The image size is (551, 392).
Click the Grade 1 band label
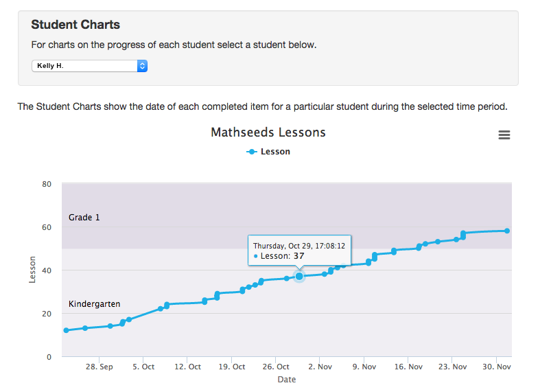[84, 218]
